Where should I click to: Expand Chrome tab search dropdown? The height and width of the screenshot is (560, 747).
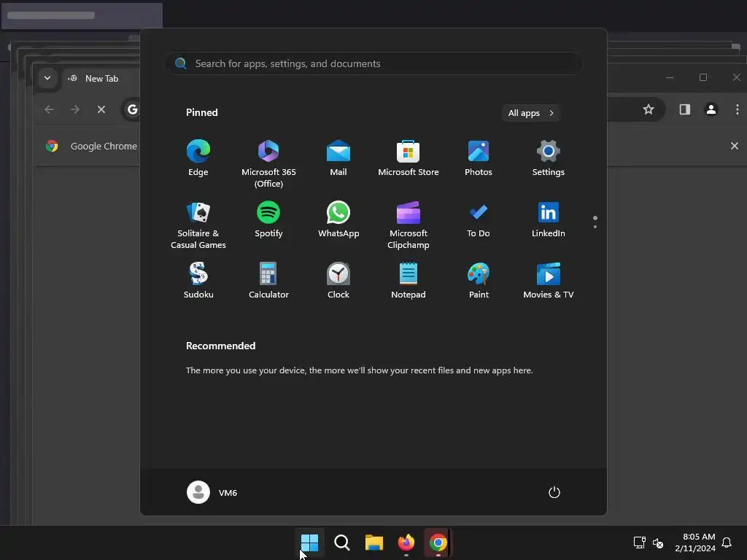click(x=47, y=78)
